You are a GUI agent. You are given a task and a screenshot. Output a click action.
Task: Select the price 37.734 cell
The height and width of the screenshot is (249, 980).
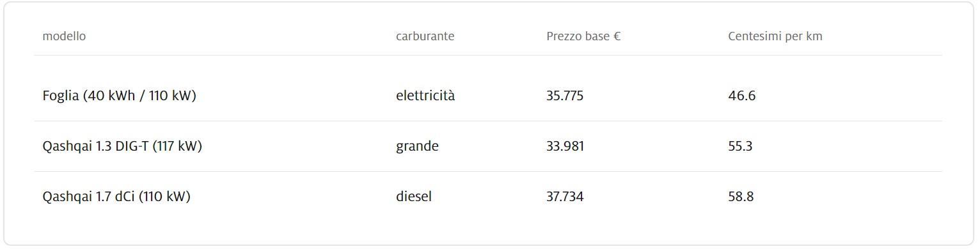(x=565, y=197)
